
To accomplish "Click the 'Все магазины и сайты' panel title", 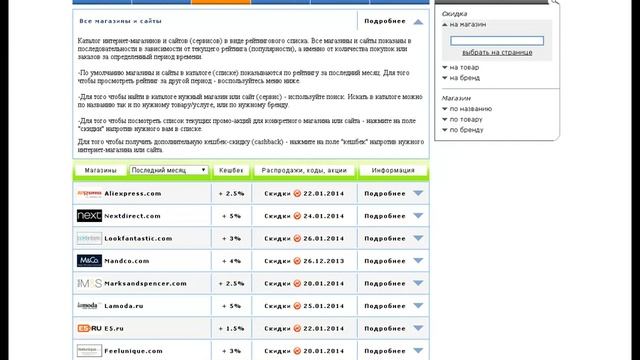I will point(120,21).
